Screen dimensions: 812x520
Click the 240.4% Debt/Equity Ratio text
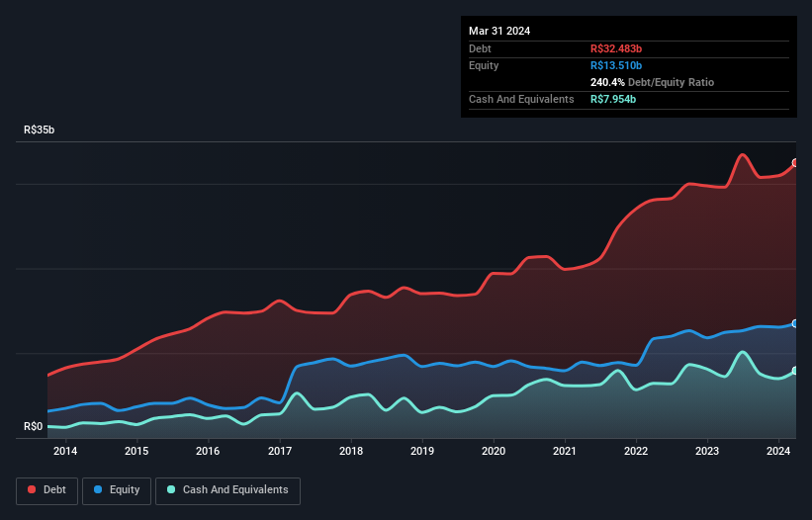pos(652,82)
